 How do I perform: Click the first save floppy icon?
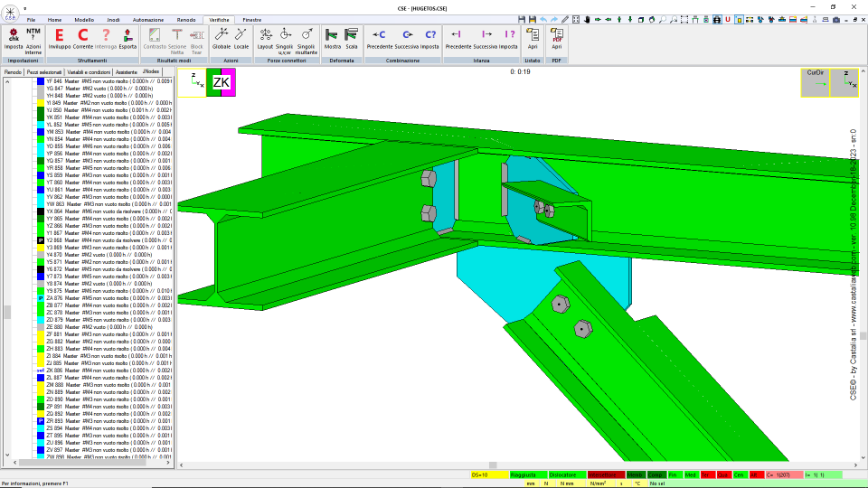(x=522, y=19)
